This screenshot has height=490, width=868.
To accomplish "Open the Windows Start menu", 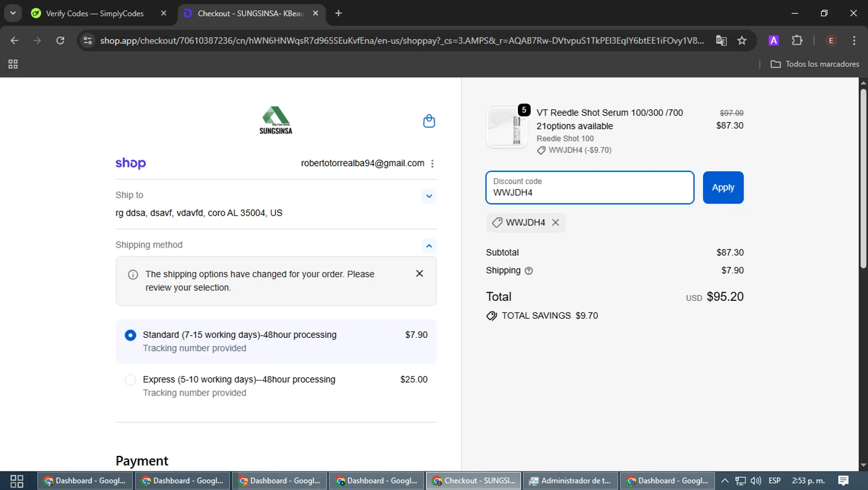I will coord(17,481).
